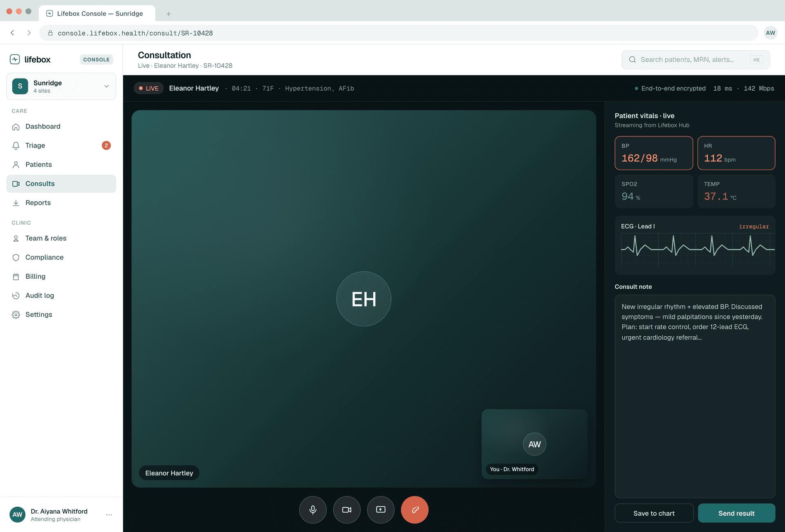Click the AW browser profile avatar
Viewport: 785px width, 532px height.
click(x=770, y=33)
